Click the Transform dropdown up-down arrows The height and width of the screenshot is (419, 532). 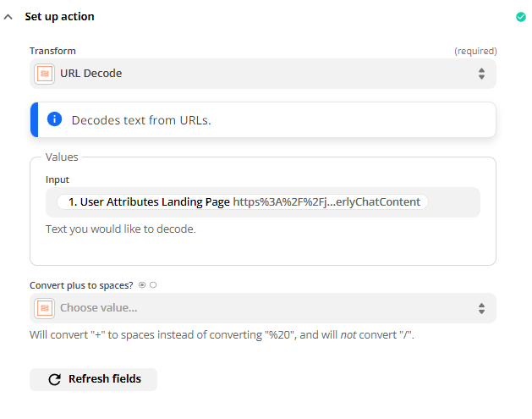(x=481, y=74)
